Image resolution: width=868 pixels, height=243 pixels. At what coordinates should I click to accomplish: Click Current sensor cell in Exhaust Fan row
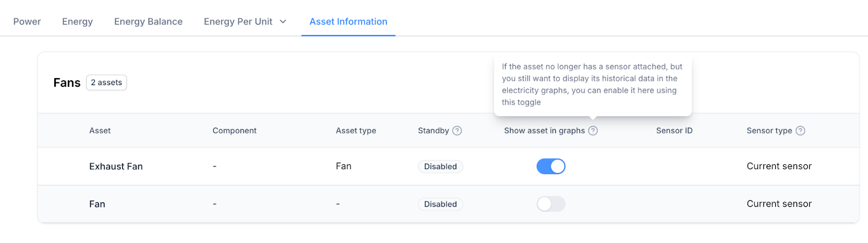(779, 167)
